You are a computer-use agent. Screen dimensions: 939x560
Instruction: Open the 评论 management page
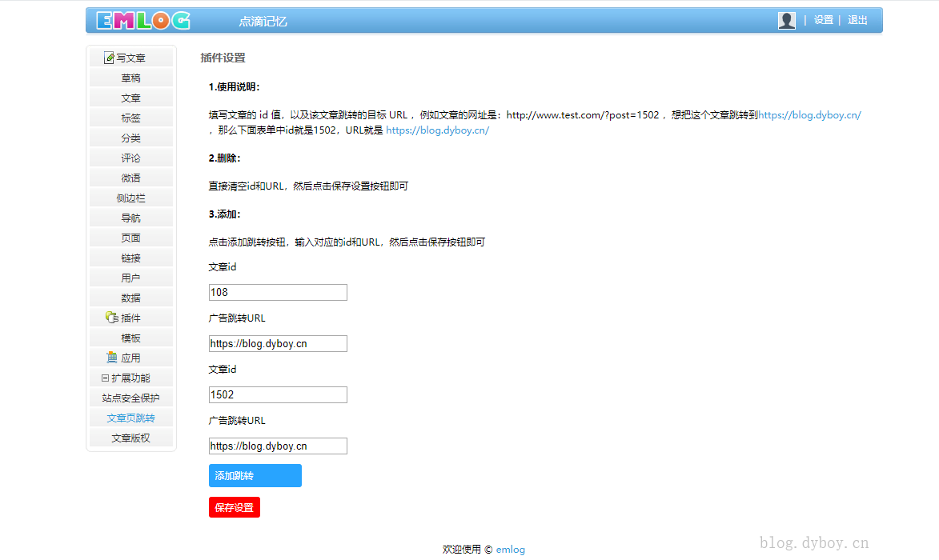click(130, 157)
